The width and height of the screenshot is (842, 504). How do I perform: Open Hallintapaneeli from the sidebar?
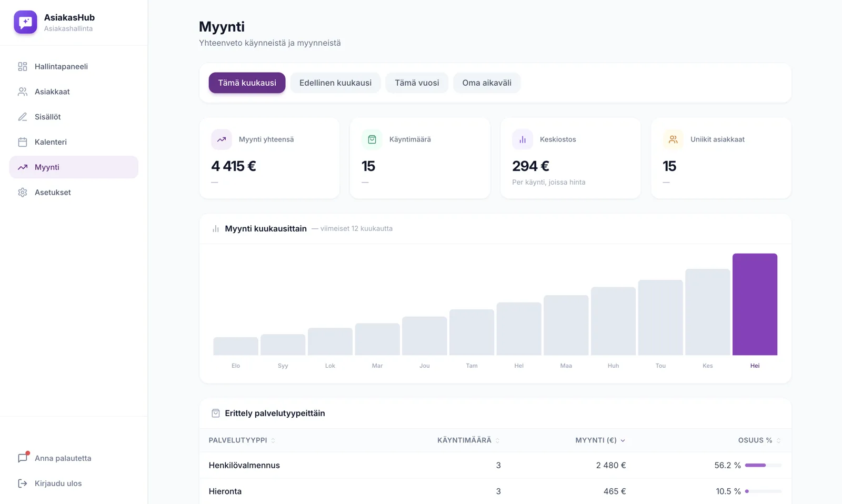[x=74, y=66]
